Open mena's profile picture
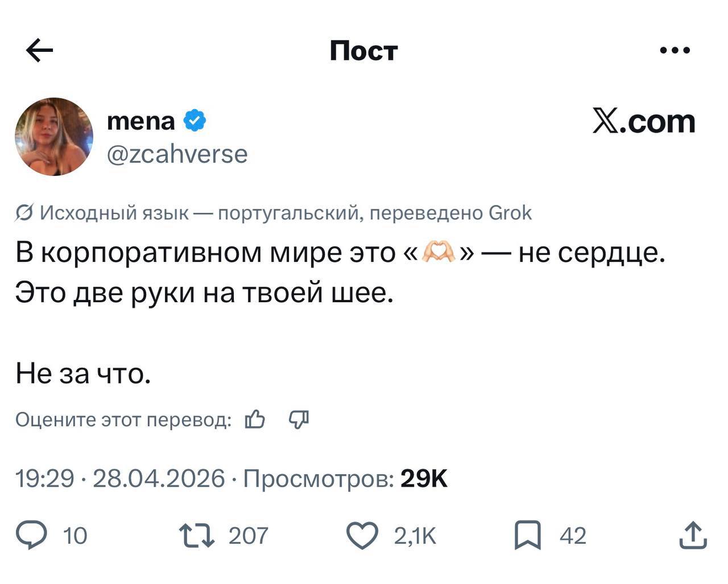 click(54, 137)
